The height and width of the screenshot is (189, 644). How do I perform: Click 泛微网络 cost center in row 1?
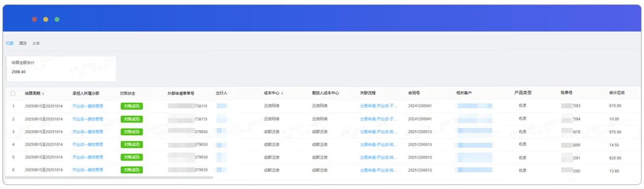pyautogui.click(x=272, y=106)
